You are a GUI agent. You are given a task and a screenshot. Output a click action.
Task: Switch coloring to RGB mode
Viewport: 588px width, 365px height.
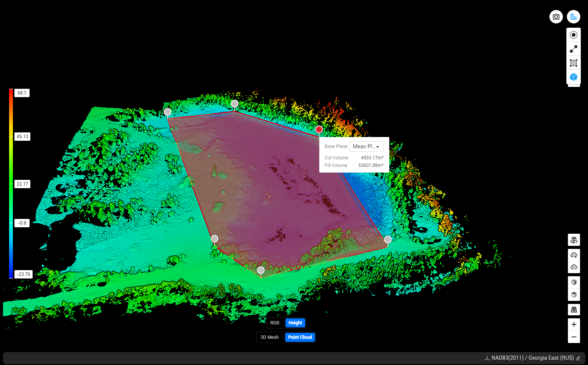[275, 323]
